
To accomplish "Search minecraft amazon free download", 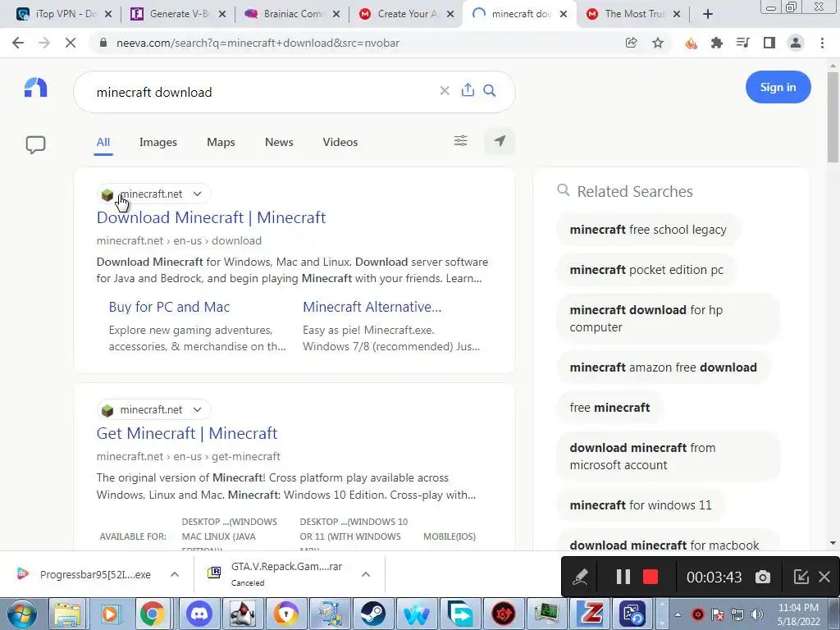I will 663,367.
